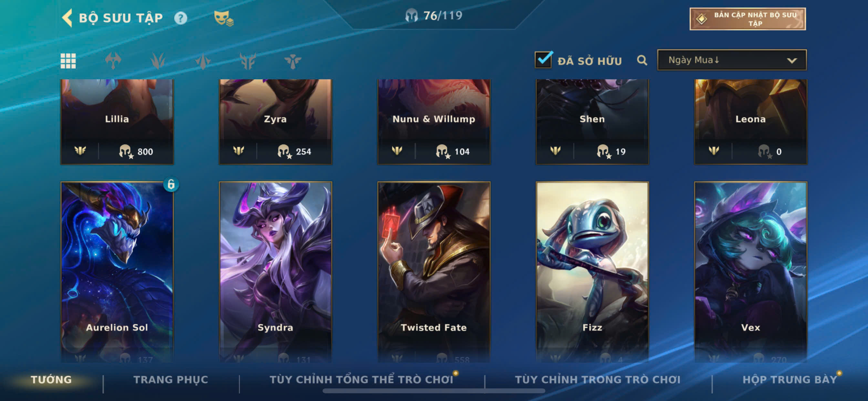Image resolution: width=868 pixels, height=401 pixels.
Task: Select the all-champions grid filter
Action: (68, 61)
